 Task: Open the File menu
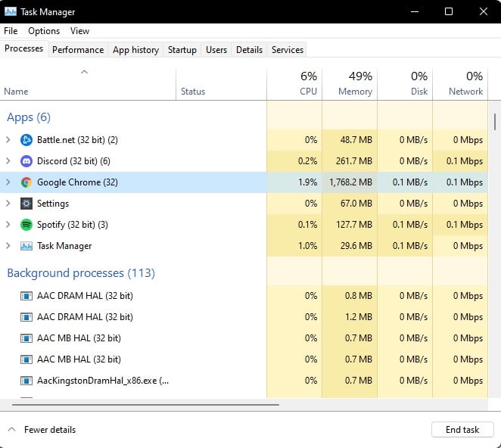(x=11, y=31)
